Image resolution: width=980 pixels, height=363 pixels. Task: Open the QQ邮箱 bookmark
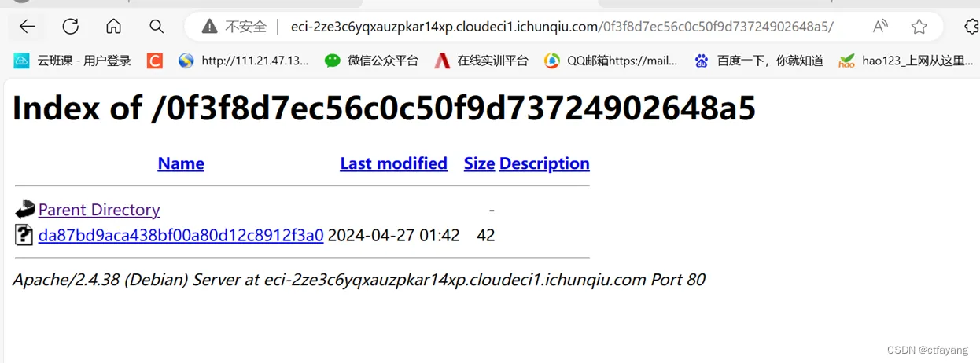(x=611, y=60)
